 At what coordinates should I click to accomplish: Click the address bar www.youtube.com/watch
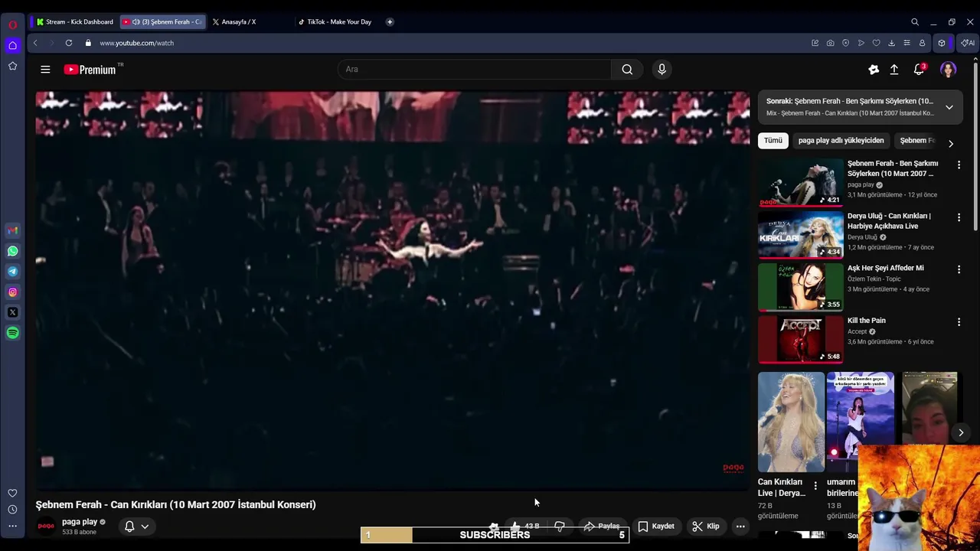(136, 43)
